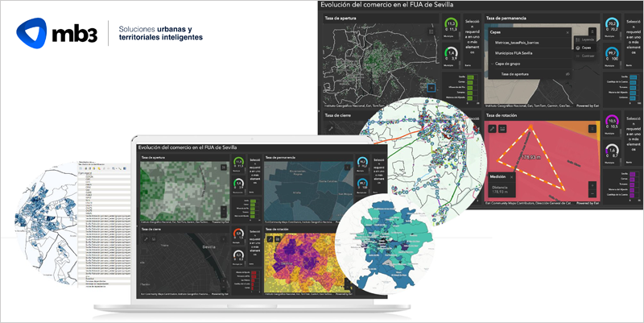Click the measure tool on the laptop's Tasa de rotación map

(x=269, y=239)
